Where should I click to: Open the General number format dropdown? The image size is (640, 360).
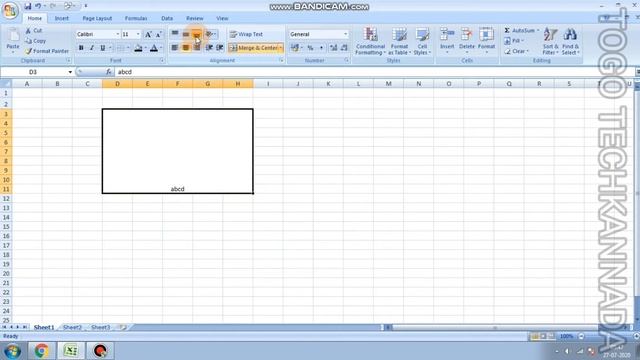(345, 34)
